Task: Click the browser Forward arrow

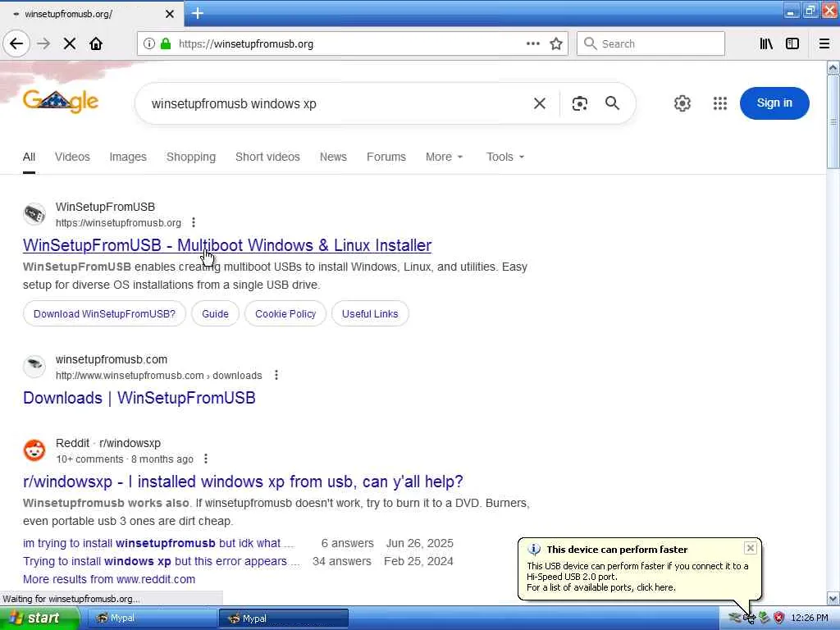Action: (x=43, y=44)
